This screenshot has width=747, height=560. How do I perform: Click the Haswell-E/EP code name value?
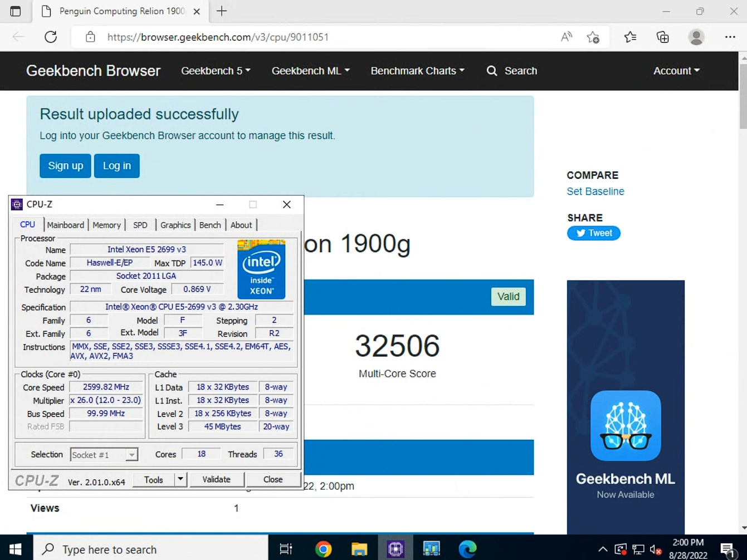110,263
